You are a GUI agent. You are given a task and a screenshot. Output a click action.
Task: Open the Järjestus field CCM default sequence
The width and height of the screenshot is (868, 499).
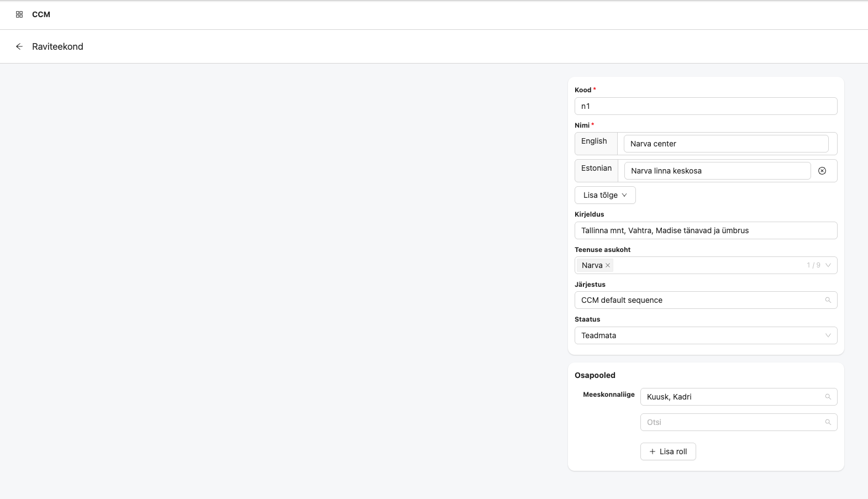point(706,300)
